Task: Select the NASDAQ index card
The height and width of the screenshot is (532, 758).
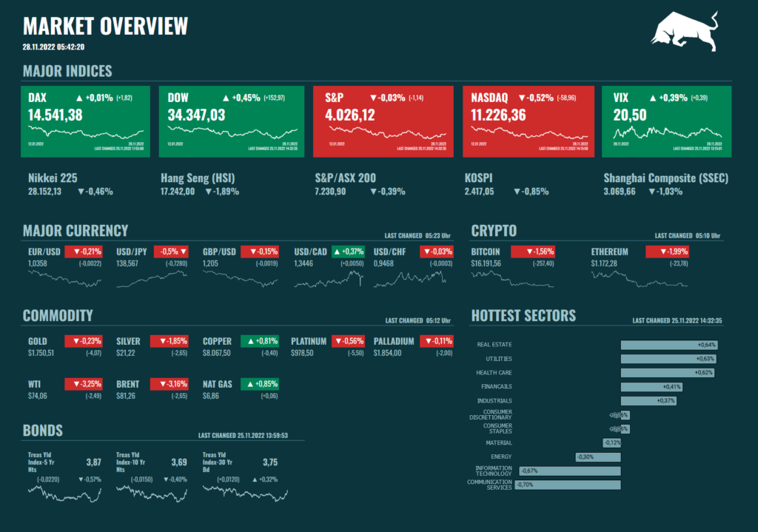Action: (529, 122)
